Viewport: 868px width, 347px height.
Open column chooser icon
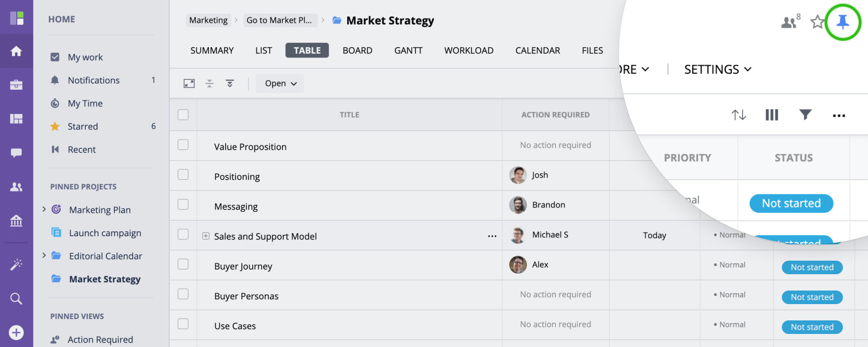tap(772, 115)
